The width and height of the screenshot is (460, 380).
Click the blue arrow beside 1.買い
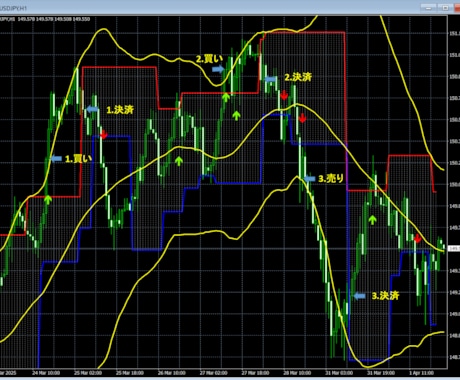(x=56, y=159)
